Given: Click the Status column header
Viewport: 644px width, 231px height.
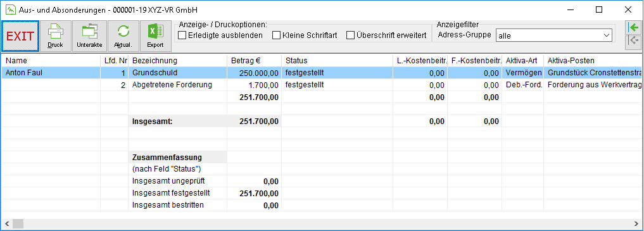Looking at the screenshot, I should 338,61.
